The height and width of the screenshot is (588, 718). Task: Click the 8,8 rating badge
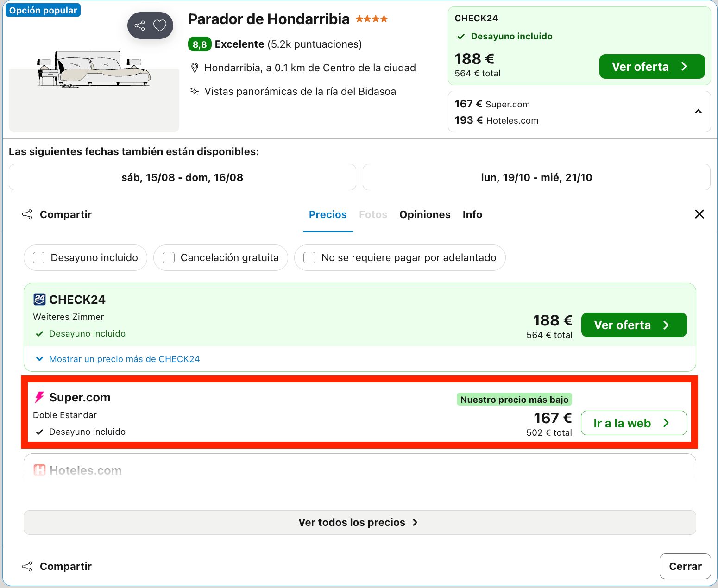pyautogui.click(x=200, y=44)
